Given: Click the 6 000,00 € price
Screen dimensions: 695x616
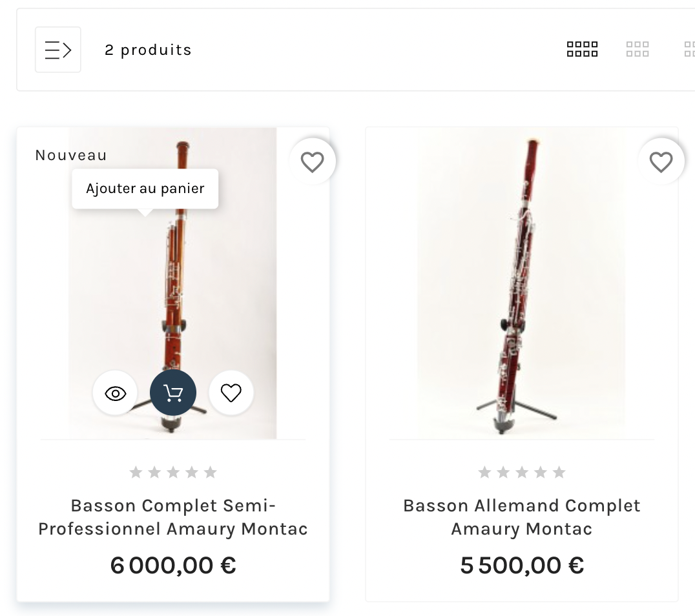Looking at the screenshot, I should tap(172, 566).
